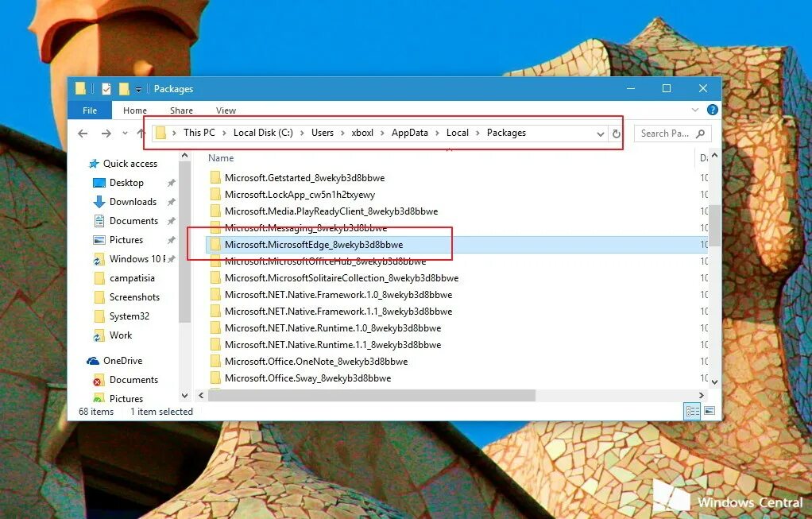Expand the ribbon with the chevron
The height and width of the screenshot is (519, 812).
pos(695,110)
